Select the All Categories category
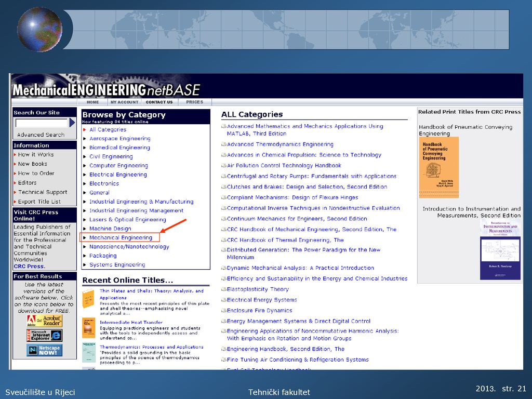The image size is (532, 399). click(x=108, y=129)
